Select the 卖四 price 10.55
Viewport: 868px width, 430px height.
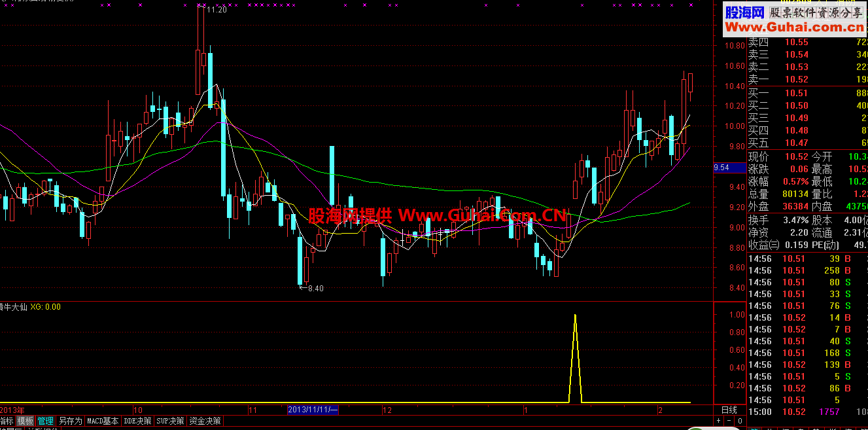(x=797, y=43)
